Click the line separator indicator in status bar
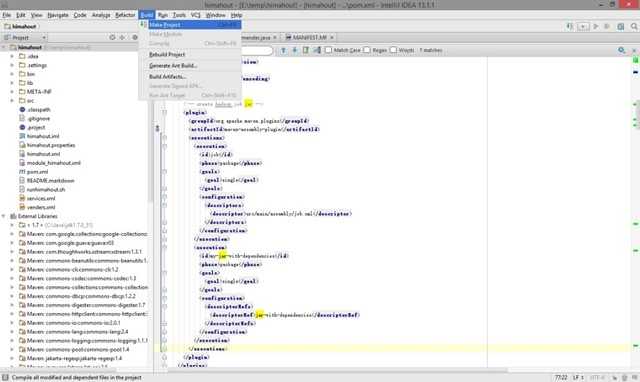 click(x=578, y=378)
